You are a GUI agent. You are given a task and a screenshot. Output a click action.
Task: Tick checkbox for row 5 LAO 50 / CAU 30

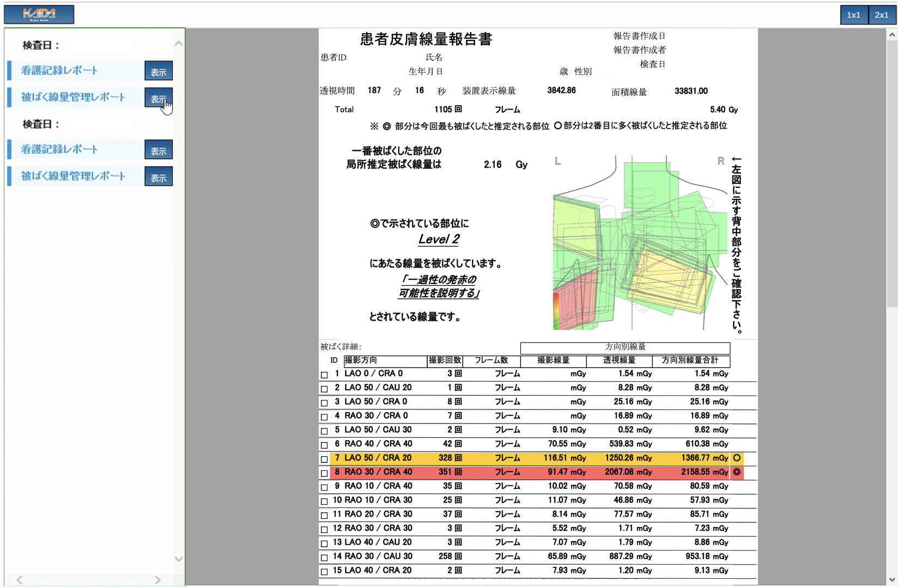click(x=324, y=431)
